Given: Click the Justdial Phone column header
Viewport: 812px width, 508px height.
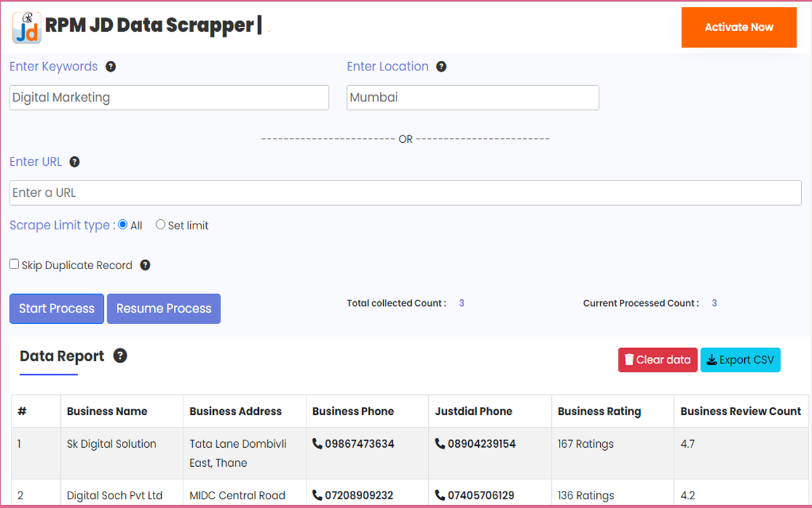Looking at the screenshot, I should pos(490,411).
